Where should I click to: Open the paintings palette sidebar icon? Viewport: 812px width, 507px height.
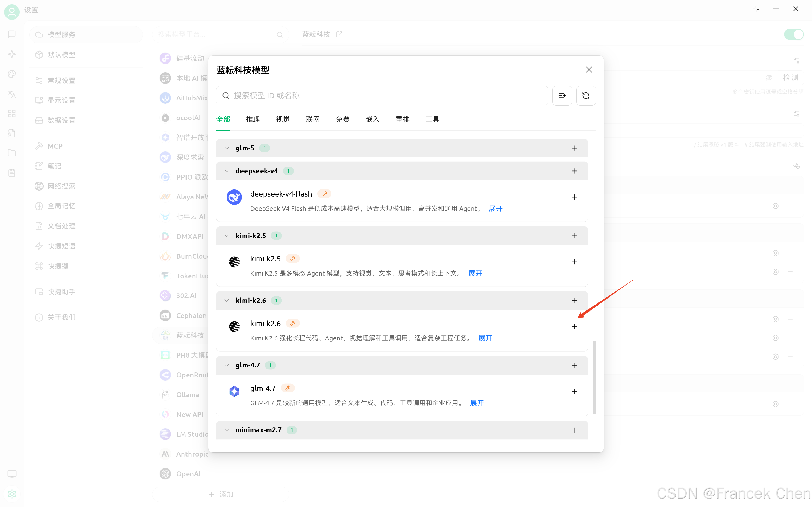[x=12, y=74]
